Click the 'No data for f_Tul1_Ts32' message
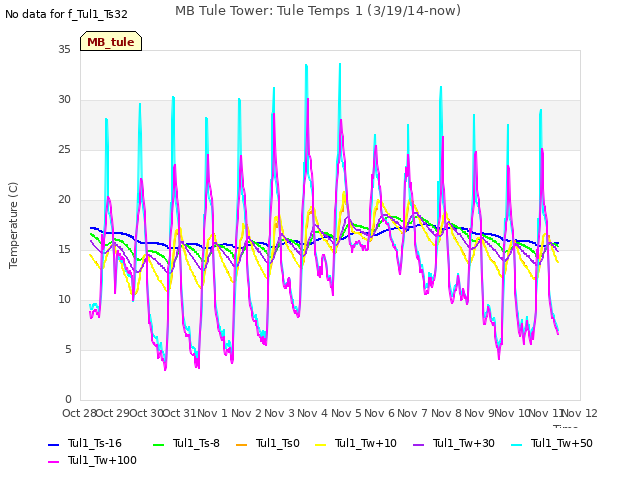The width and height of the screenshot is (640, 480). (66, 14)
